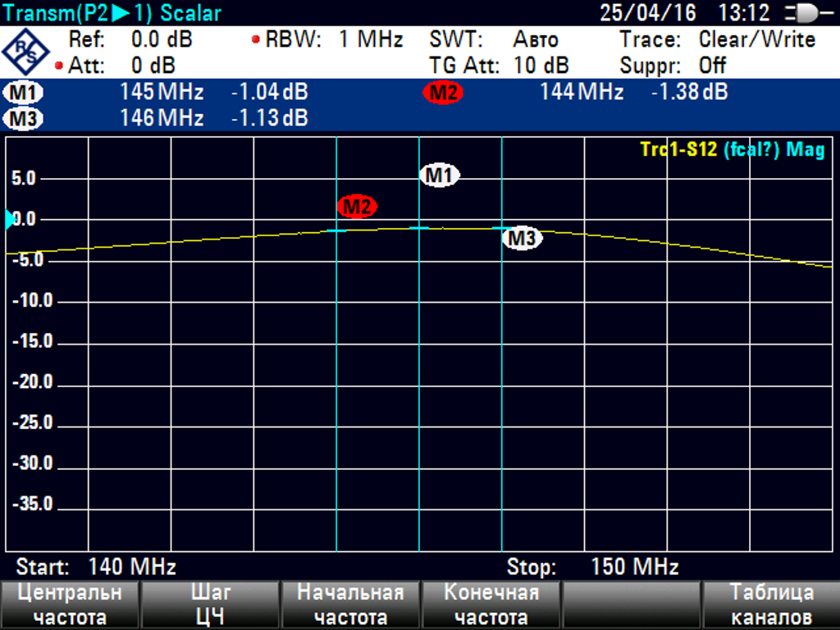The width and height of the screenshot is (840, 630).
Task: Open the Таблица каналов softkey
Action: pos(771,605)
